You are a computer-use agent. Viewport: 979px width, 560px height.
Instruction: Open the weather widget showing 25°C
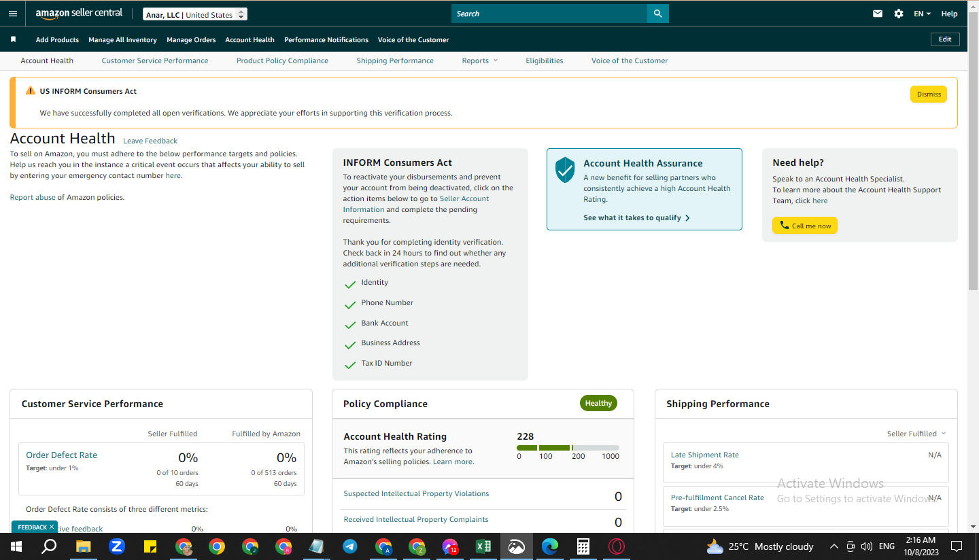tap(759, 546)
